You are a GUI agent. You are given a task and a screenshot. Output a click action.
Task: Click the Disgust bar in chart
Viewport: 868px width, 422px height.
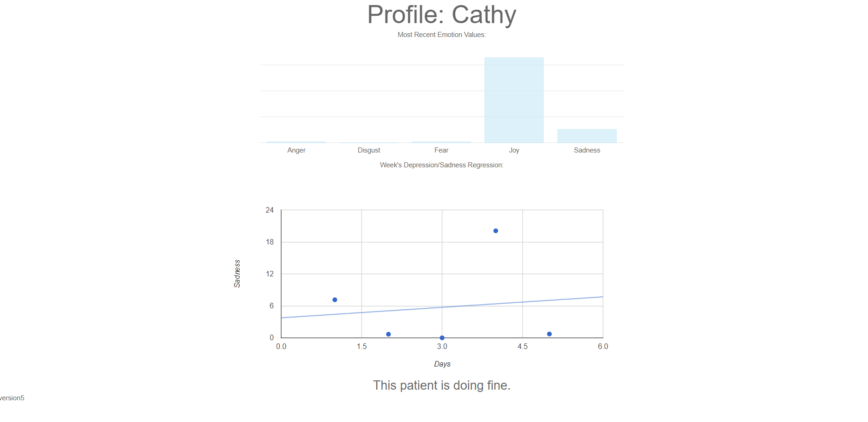click(369, 142)
